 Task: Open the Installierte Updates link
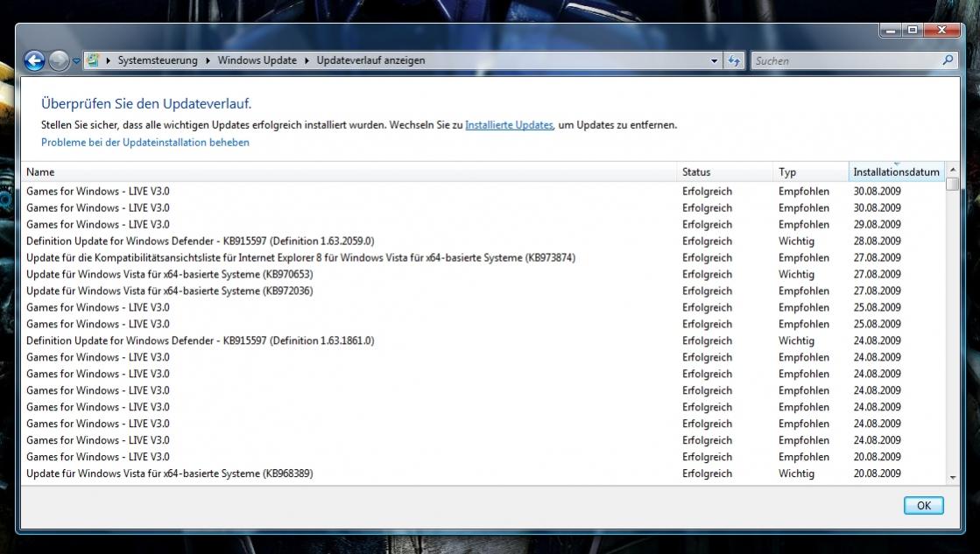[509, 125]
